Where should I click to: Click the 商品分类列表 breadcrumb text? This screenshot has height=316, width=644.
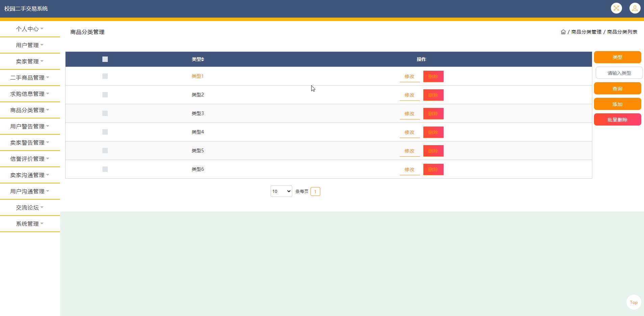click(622, 32)
